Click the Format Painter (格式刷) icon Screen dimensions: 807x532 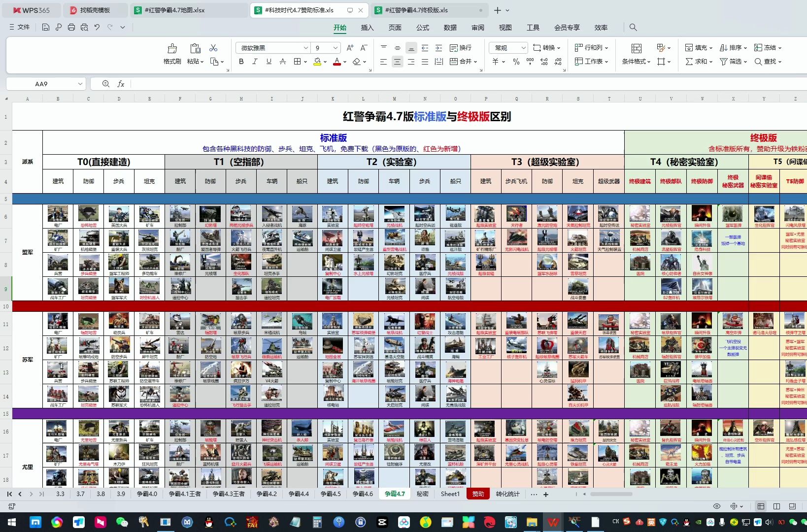tap(172, 48)
